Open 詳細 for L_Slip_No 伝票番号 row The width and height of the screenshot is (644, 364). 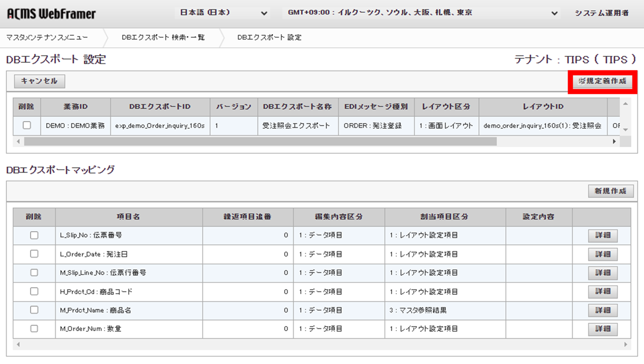pos(603,235)
